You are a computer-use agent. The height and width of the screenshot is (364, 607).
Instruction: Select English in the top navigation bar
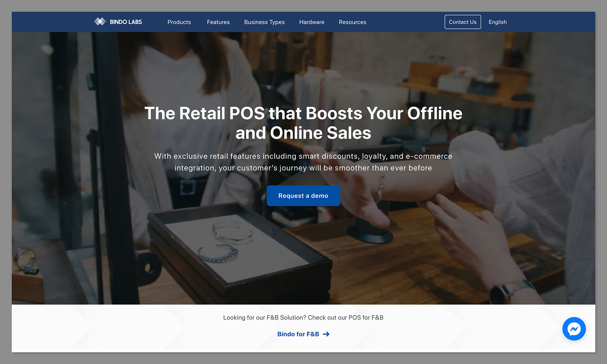(x=497, y=22)
